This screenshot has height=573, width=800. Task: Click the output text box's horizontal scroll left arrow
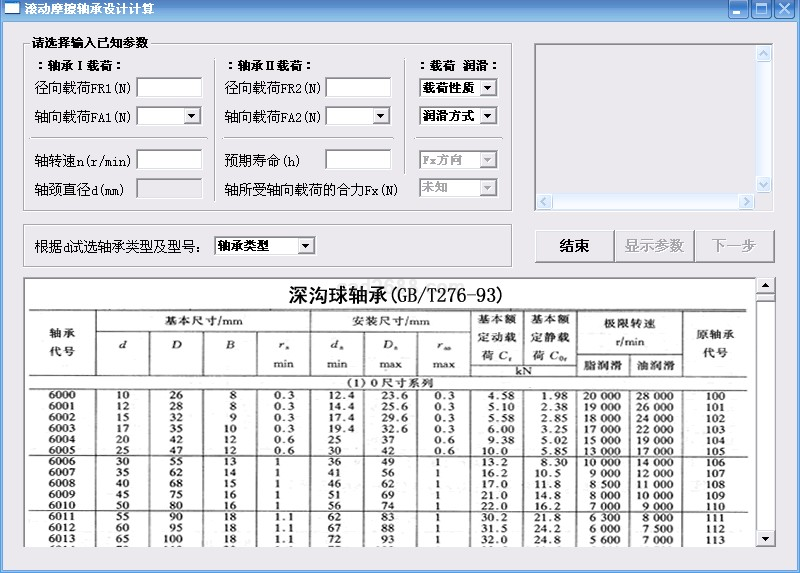tap(544, 202)
